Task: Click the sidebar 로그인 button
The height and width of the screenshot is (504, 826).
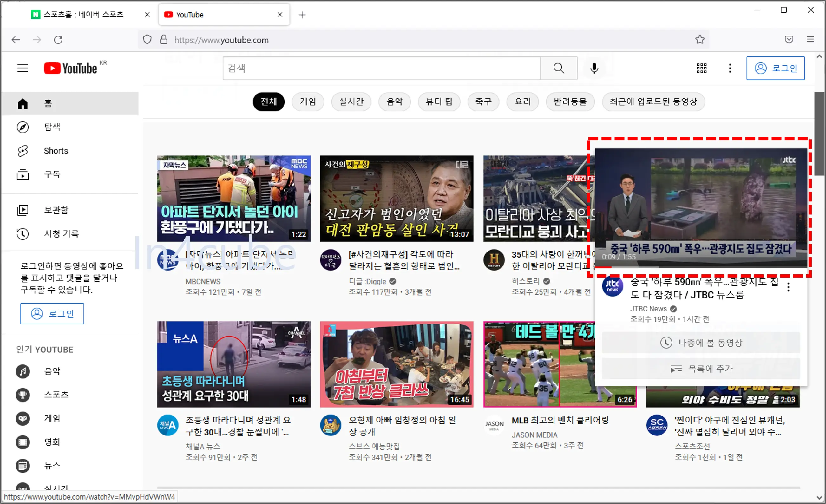Action: point(52,314)
